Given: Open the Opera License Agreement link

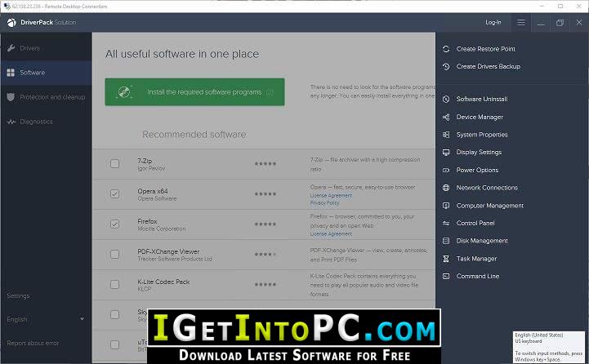Looking at the screenshot, I should (331, 196).
